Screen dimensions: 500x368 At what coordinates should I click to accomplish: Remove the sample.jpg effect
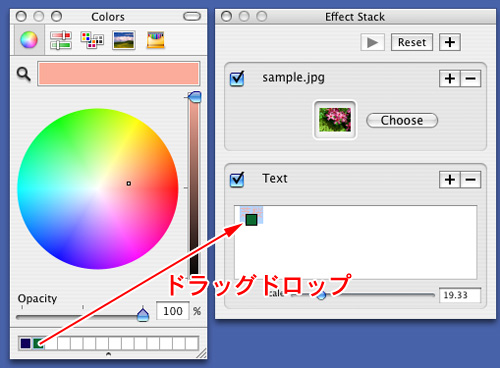click(471, 79)
